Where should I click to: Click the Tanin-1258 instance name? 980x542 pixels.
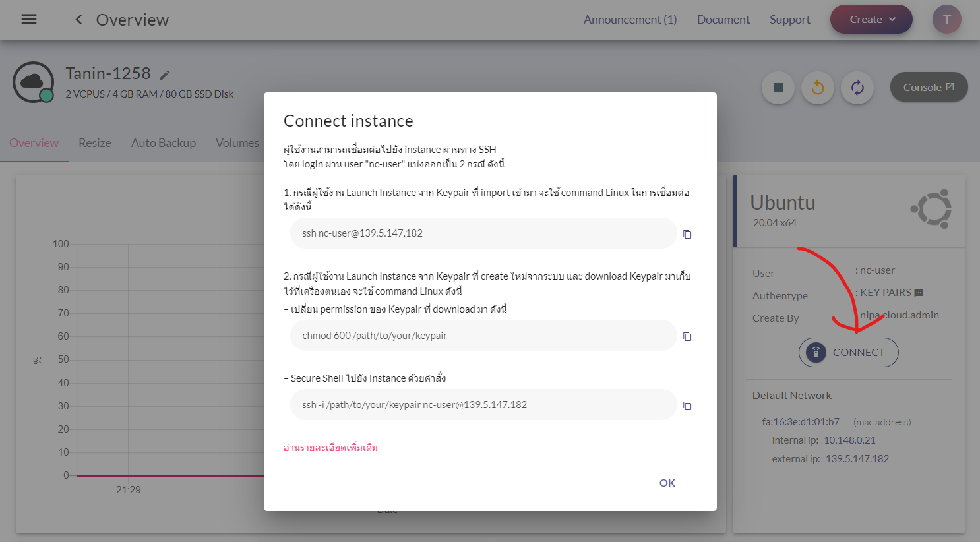coord(108,73)
